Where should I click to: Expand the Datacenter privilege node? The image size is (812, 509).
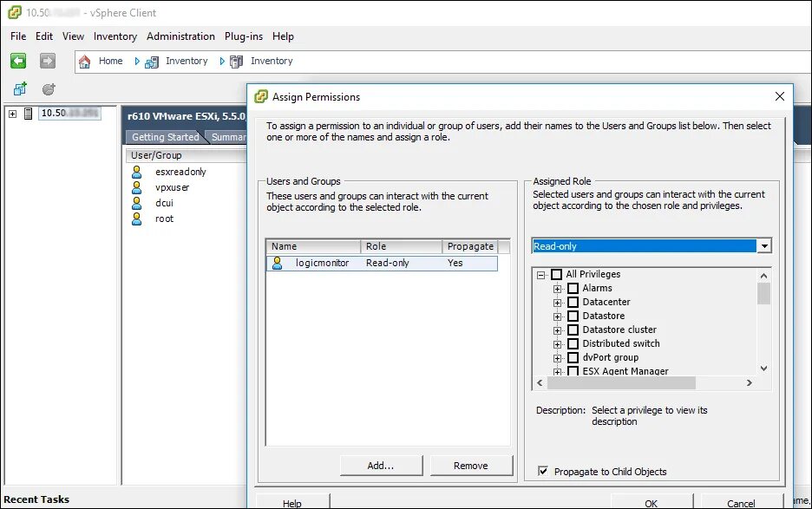click(x=557, y=303)
